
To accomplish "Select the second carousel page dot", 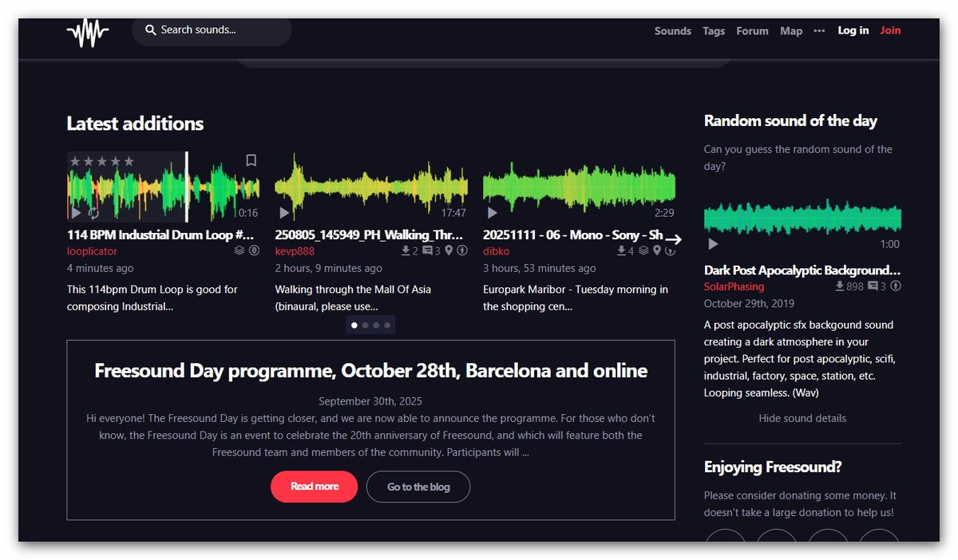I will 366,325.
